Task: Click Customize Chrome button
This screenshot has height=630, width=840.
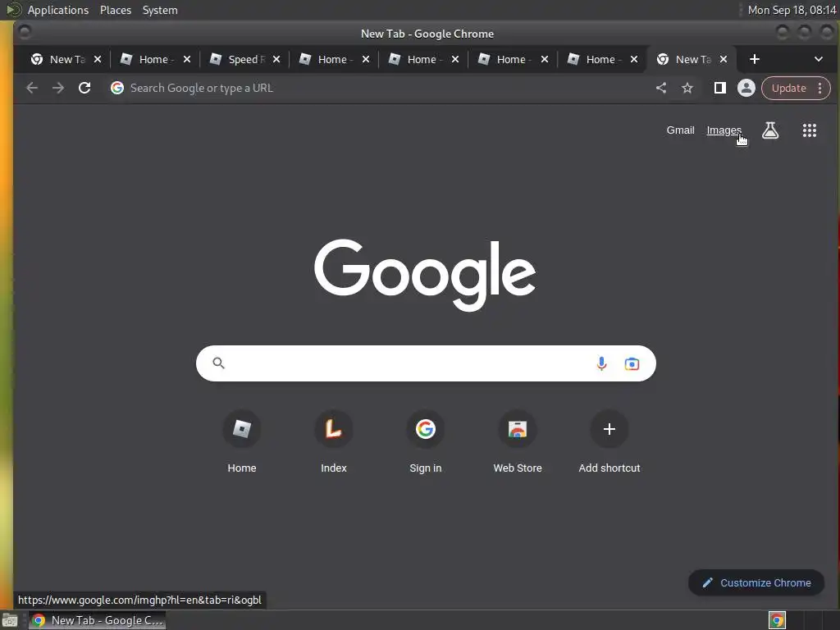Action: tap(756, 583)
